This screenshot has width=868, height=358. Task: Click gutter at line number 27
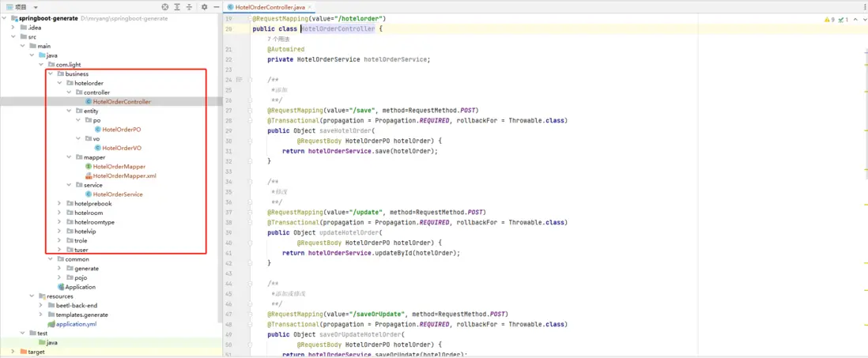(x=230, y=110)
